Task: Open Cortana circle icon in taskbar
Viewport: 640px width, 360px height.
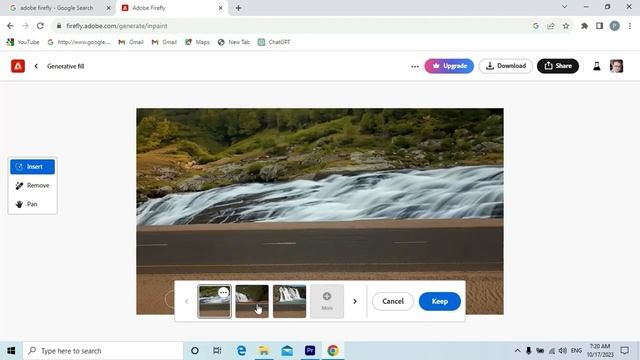Action: pyautogui.click(x=195, y=351)
